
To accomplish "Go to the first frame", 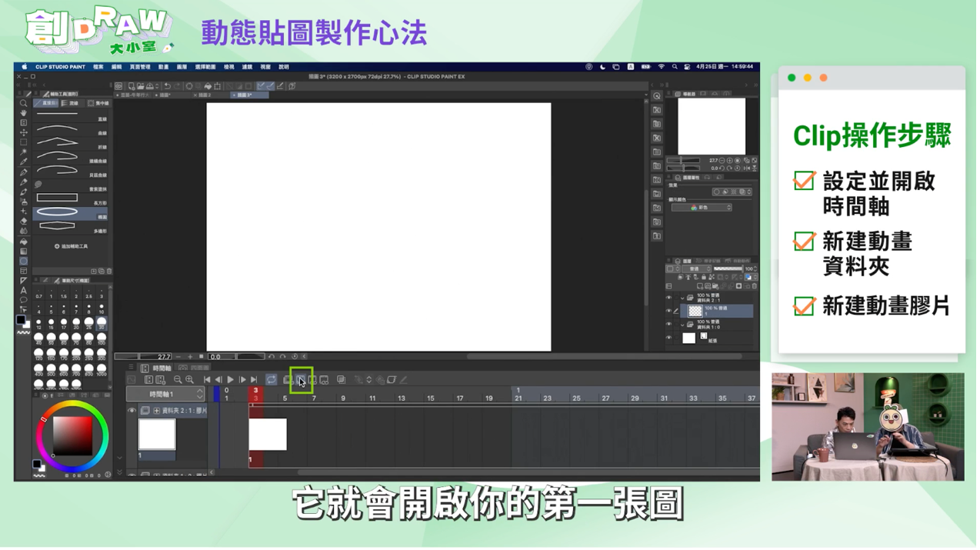I will click(207, 379).
